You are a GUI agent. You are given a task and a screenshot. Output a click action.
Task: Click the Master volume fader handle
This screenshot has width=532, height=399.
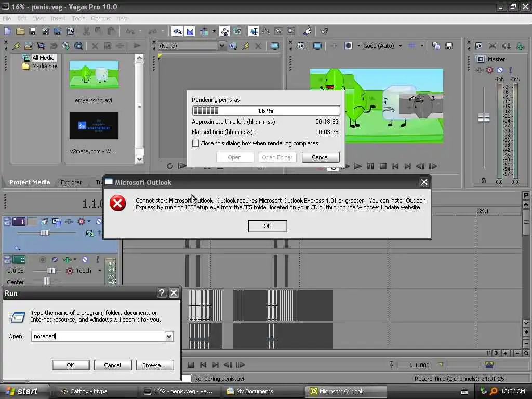(x=484, y=117)
